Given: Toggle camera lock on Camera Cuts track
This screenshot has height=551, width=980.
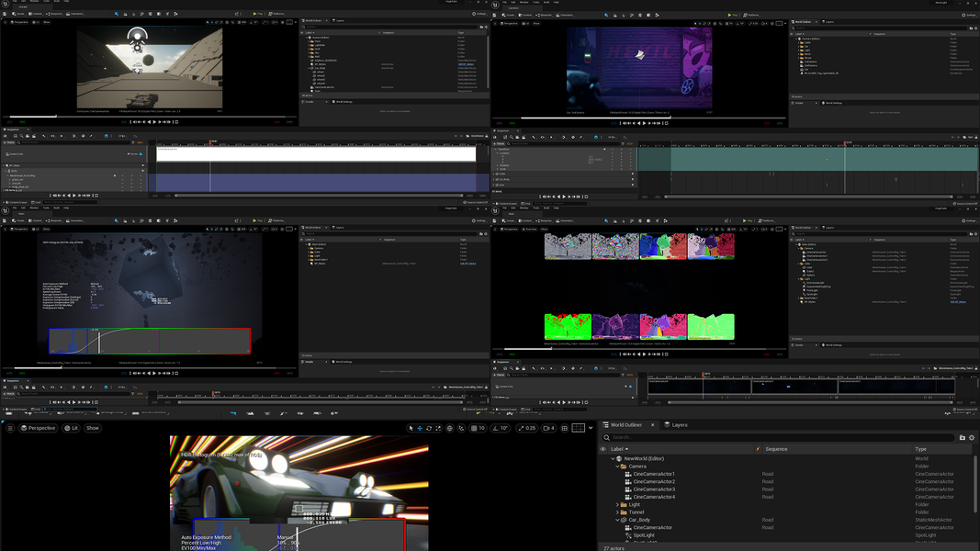Looking at the screenshot, I should [141, 153].
